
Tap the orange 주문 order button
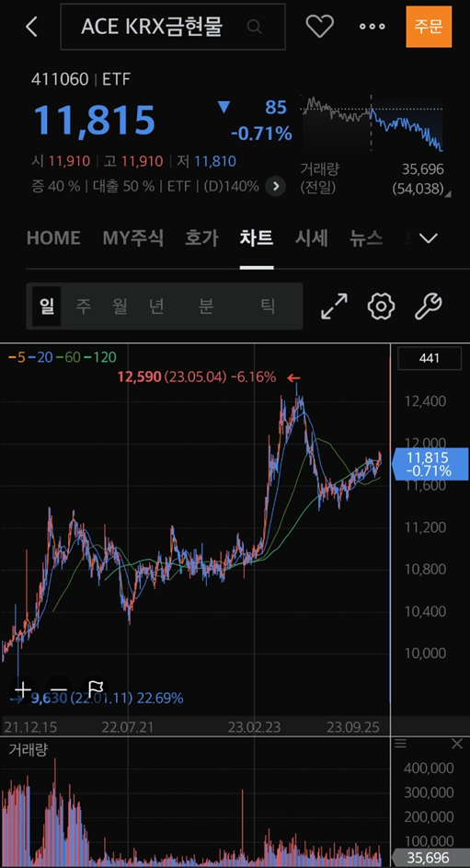pyautogui.click(x=429, y=27)
